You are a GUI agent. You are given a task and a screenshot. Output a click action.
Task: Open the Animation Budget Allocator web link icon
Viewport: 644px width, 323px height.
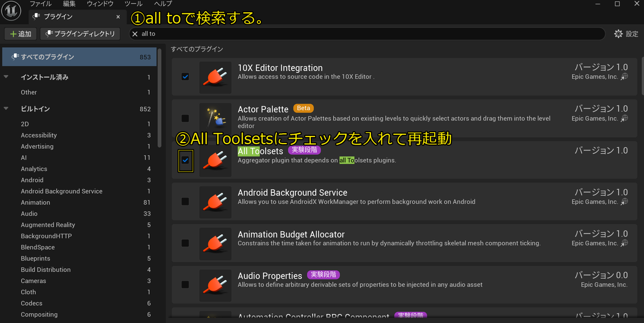pos(624,243)
